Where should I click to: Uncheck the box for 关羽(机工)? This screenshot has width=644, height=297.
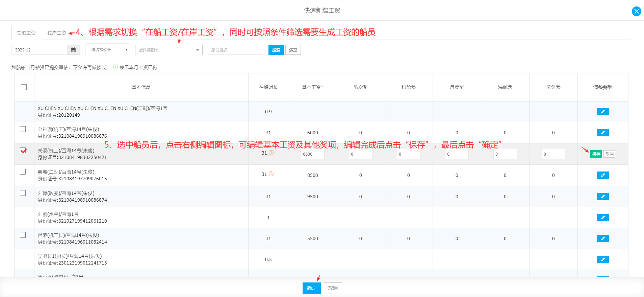(23, 150)
